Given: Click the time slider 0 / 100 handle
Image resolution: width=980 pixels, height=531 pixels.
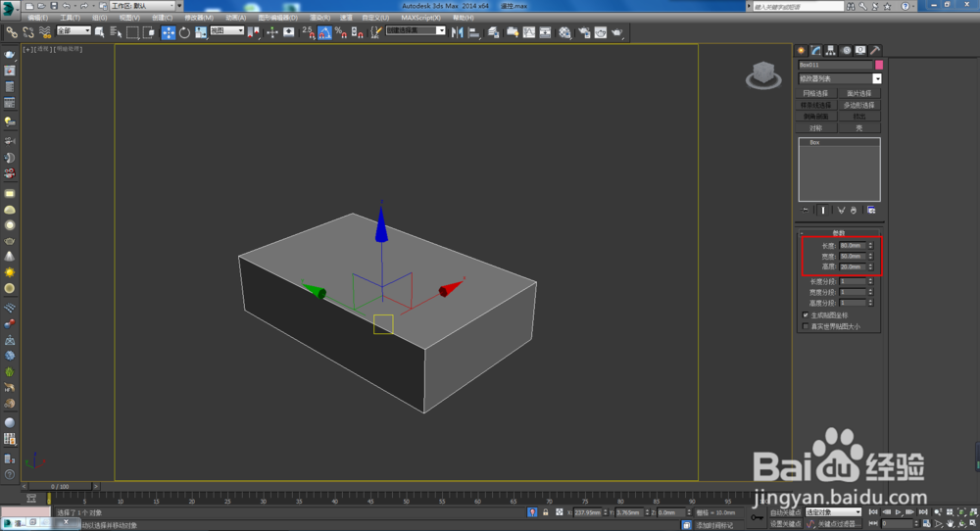Looking at the screenshot, I should 60,486.
